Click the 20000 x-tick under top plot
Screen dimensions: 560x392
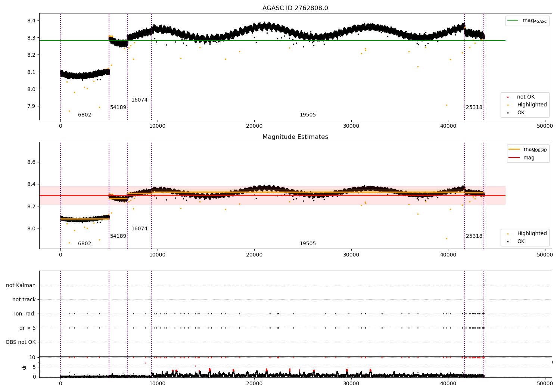254,126
